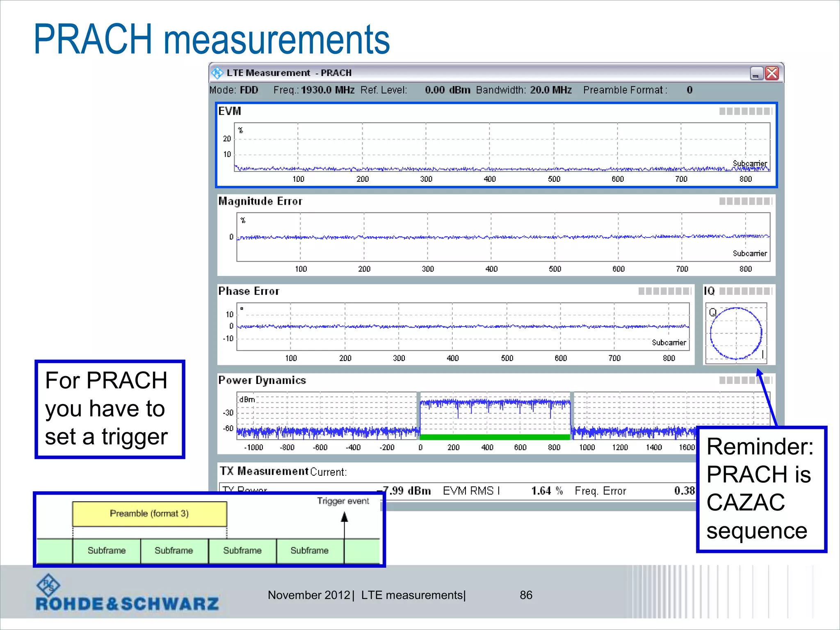
Task: Click the green bar in Power Dynamics
Action: 495,437
